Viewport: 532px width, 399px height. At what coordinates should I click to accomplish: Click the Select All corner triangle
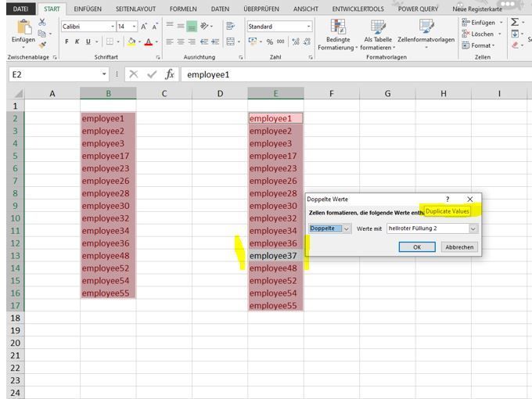[18, 93]
